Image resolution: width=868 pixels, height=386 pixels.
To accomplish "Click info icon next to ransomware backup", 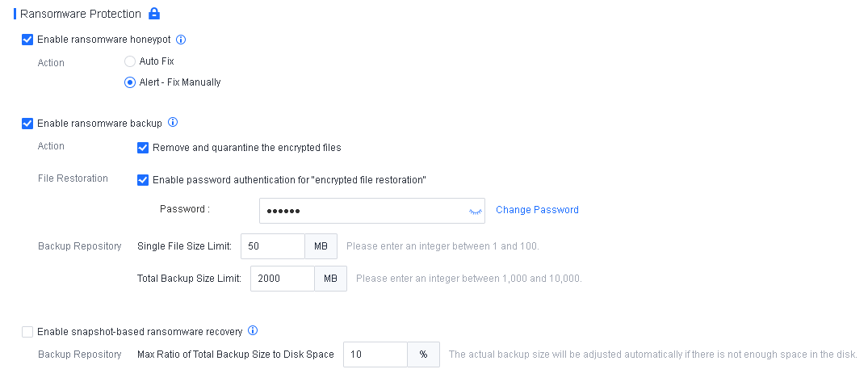I will (172, 123).
